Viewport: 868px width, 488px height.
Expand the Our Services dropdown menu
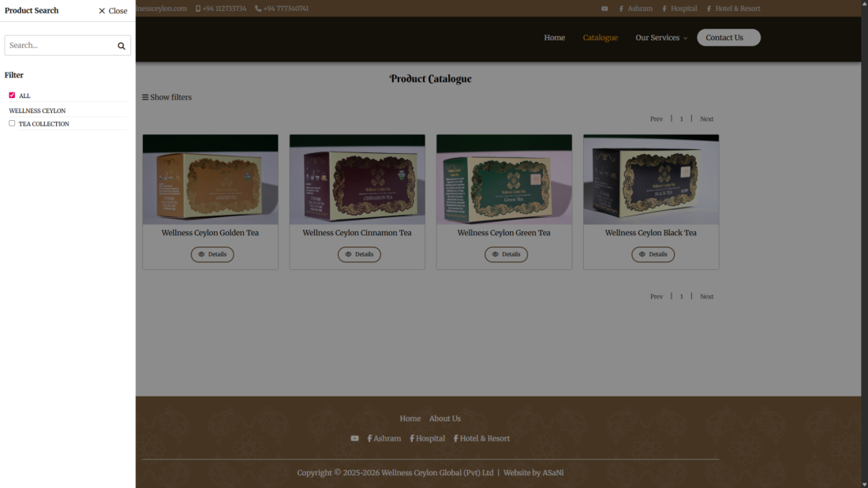(x=661, y=38)
